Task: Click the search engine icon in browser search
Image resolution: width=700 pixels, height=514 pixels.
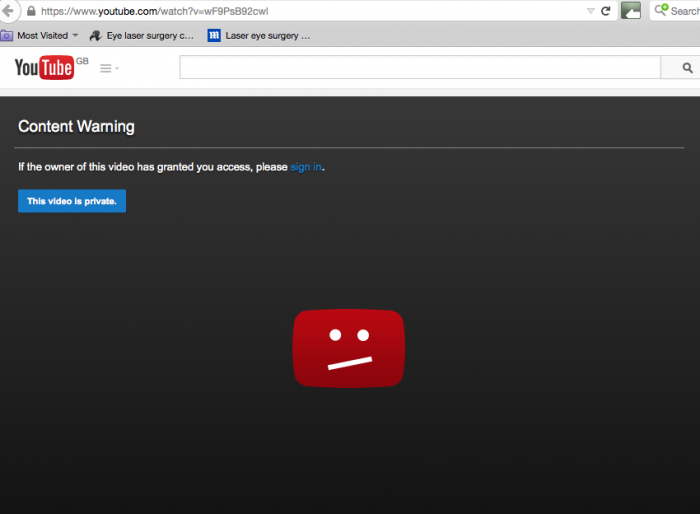Action: (x=660, y=11)
